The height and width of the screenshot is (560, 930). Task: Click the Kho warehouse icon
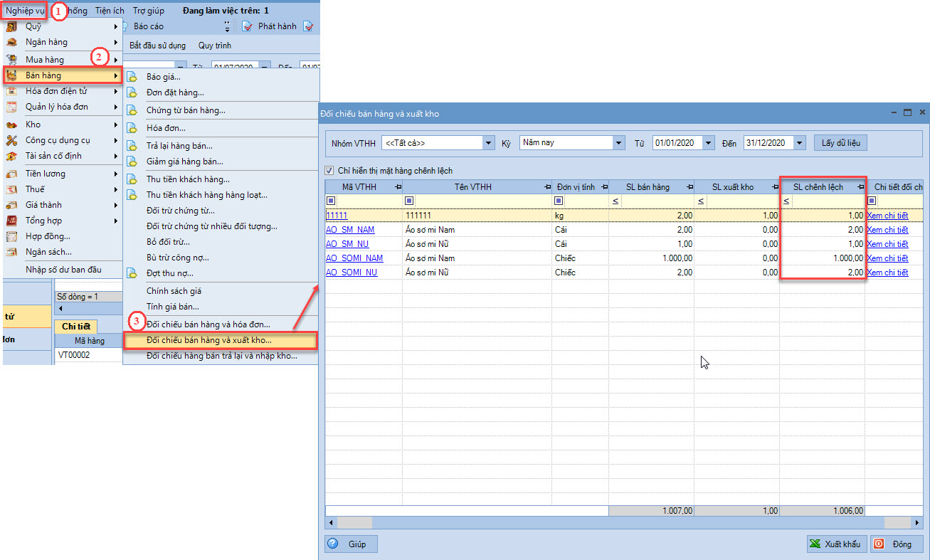pyautogui.click(x=11, y=125)
